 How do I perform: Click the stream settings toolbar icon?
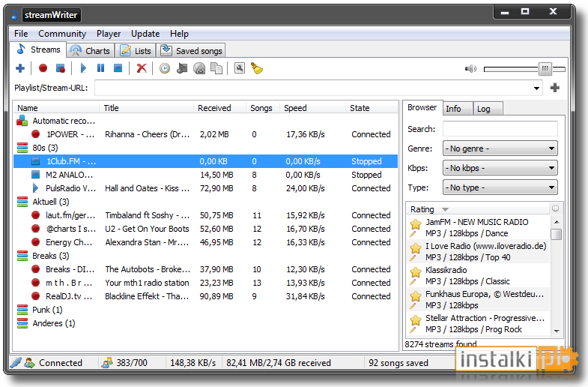[240, 68]
